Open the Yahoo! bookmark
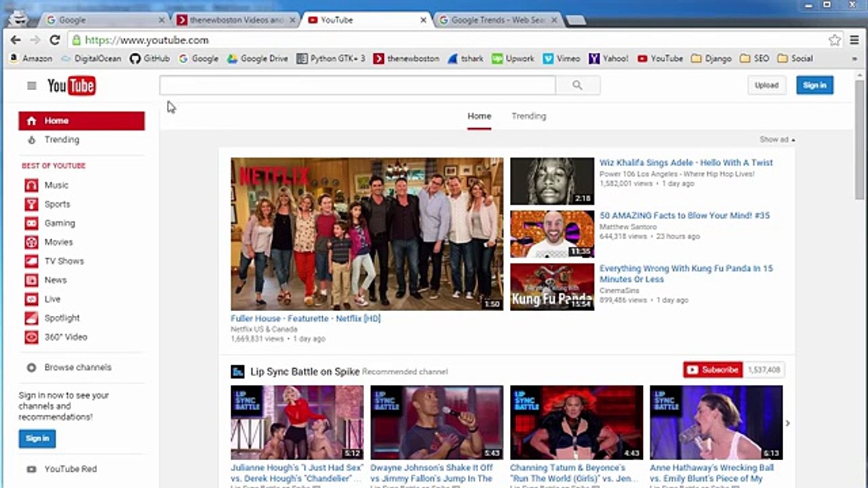Screen dimensions: 868x488 point(608,59)
